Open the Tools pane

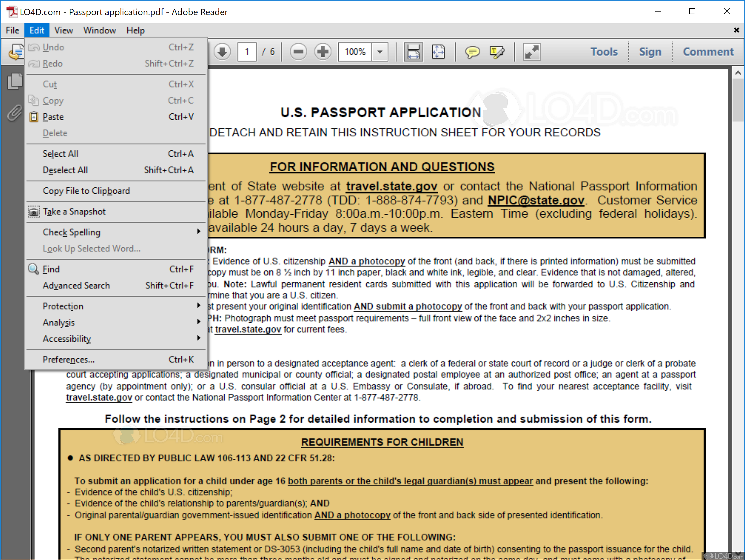[604, 52]
